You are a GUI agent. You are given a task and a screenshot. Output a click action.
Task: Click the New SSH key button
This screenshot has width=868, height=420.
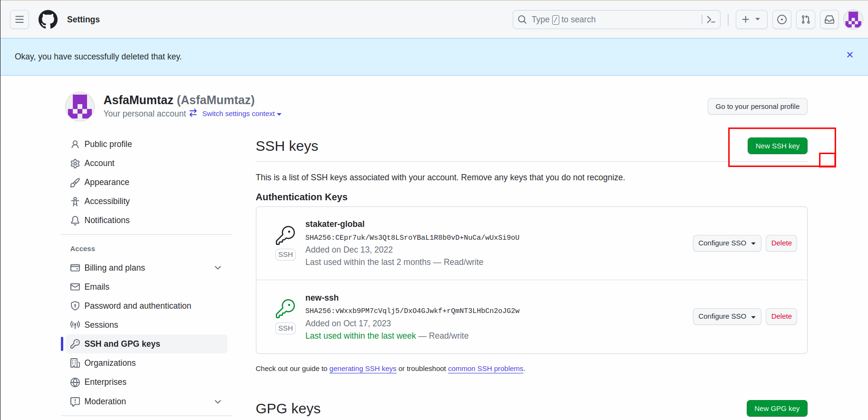click(777, 146)
